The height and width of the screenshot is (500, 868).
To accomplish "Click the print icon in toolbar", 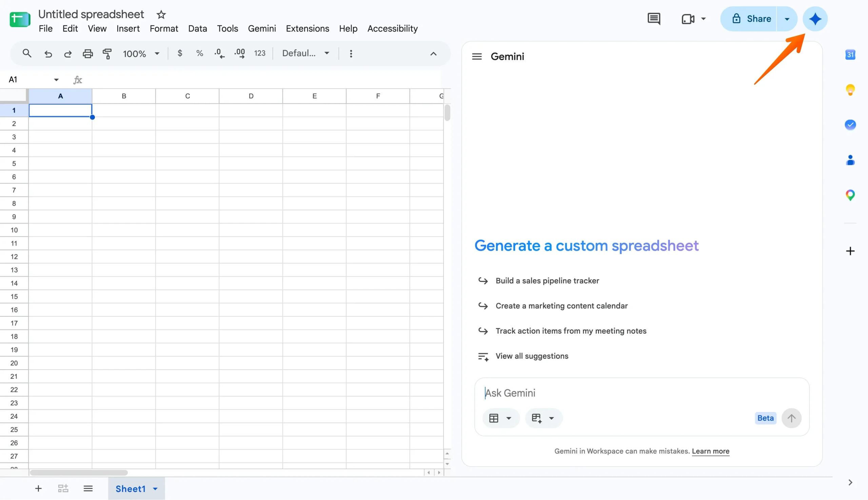I will [87, 54].
